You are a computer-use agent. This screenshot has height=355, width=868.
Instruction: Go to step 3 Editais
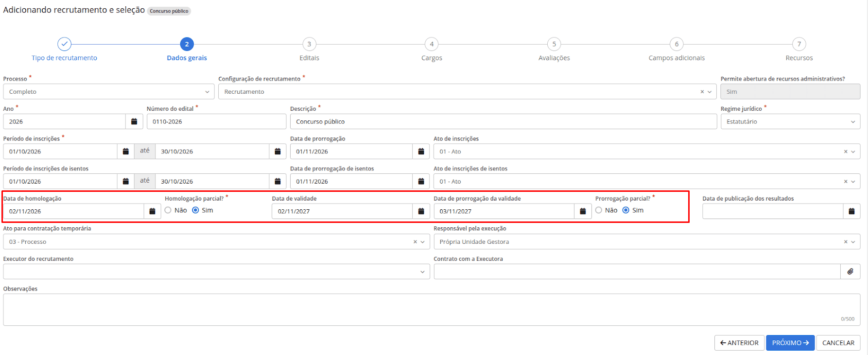[x=309, y=50]
